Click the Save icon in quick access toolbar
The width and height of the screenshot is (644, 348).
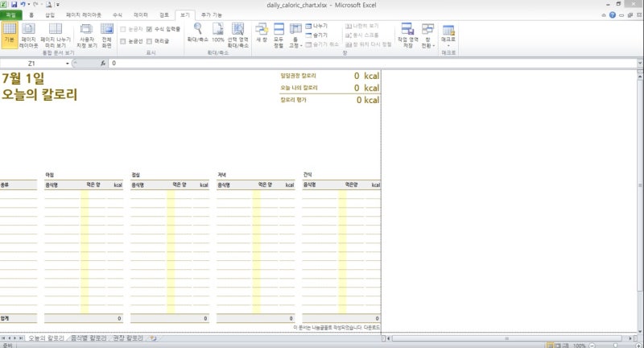point(14,5)
